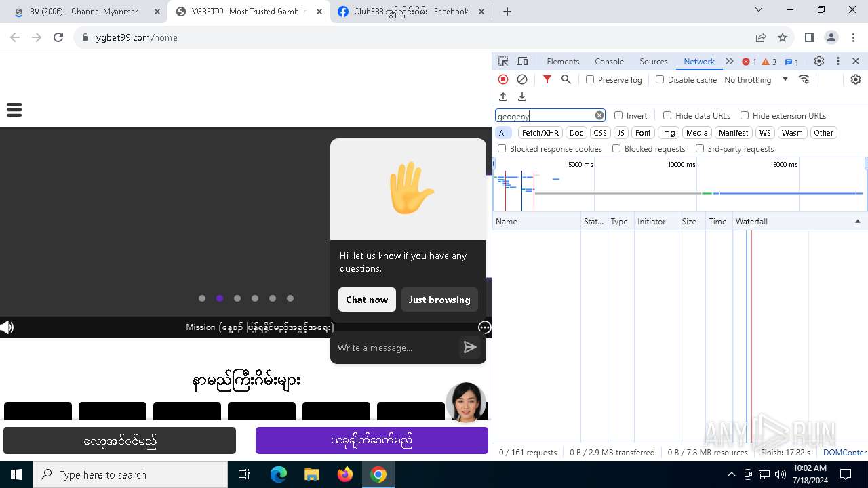Clear the network log
The width and height of the screenshot is (868, 488).
pos(522,79)
